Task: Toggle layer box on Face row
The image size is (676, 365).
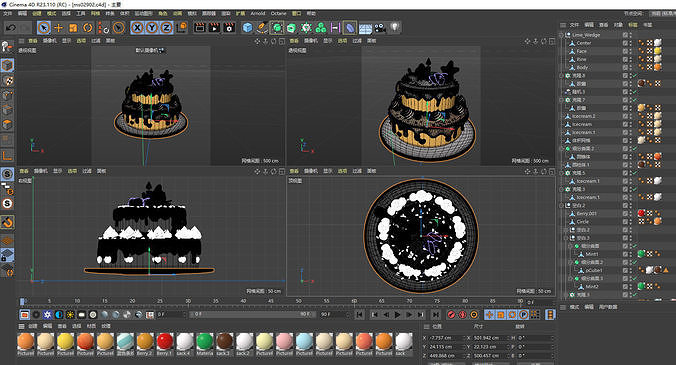Action: [625, 51]
